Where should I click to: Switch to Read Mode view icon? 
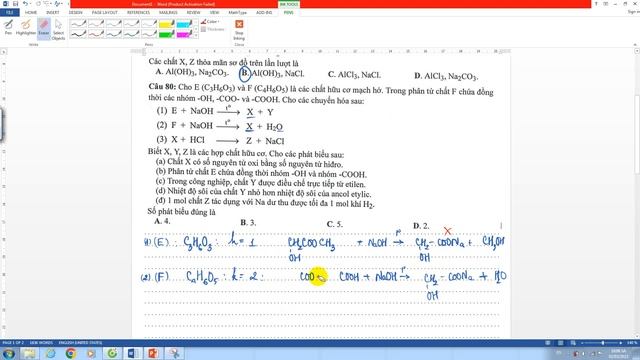click(548, 343)
